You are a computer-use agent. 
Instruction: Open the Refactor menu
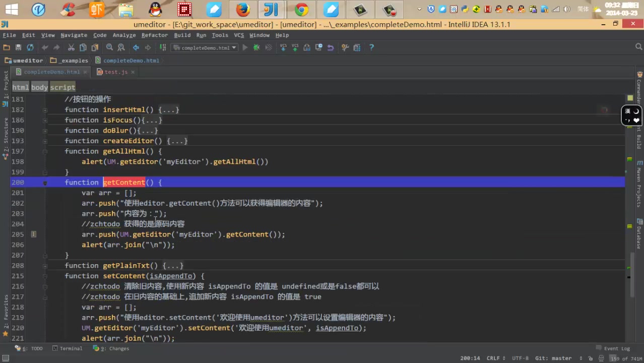[x=154, y=35]
